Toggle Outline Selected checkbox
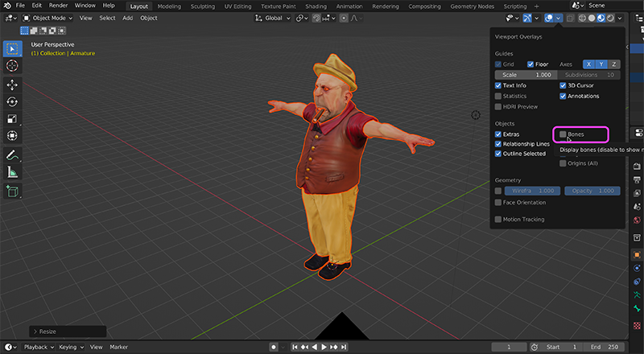The width and height of the screenshot is (644, 354). point(497,154)
